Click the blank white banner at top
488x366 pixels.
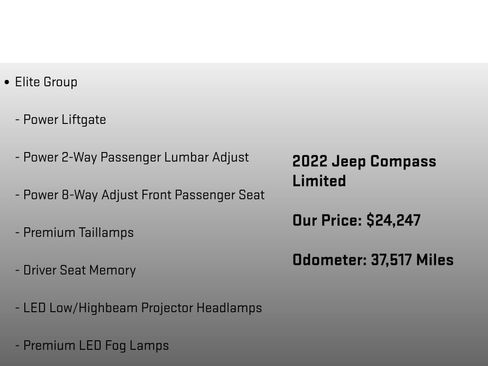[244, 31]
